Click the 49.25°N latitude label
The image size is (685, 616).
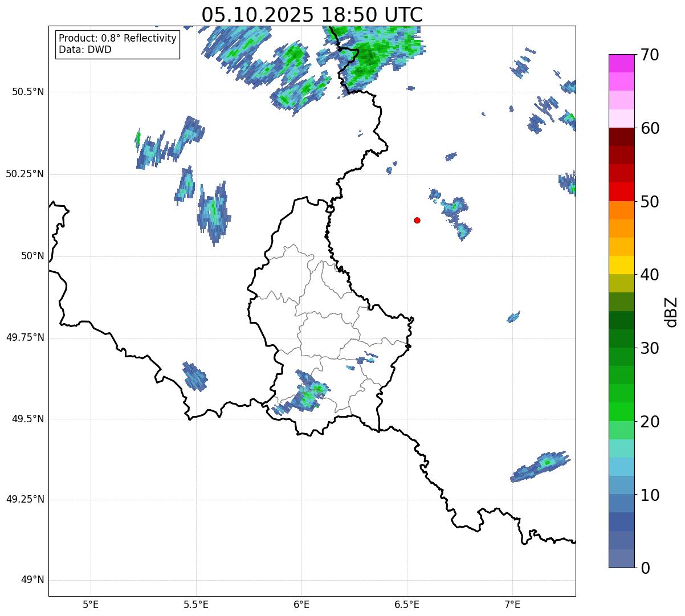coord(25,500)
